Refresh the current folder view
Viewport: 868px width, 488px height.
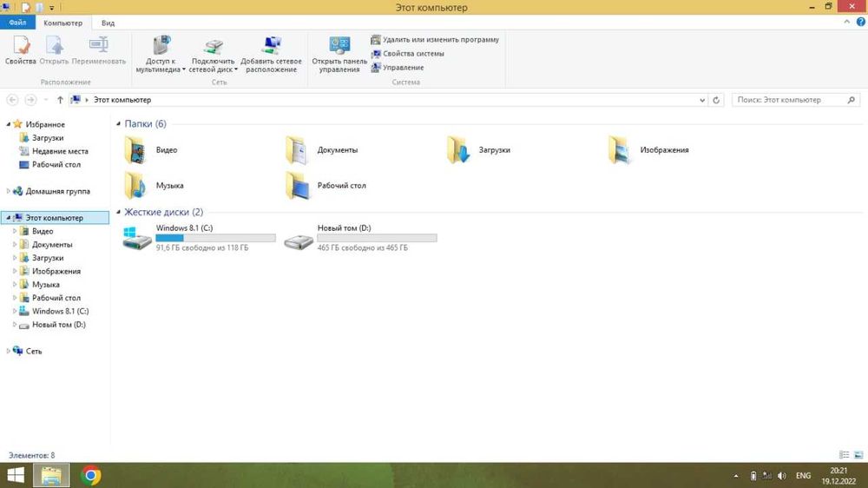click(x=716, y=100)
